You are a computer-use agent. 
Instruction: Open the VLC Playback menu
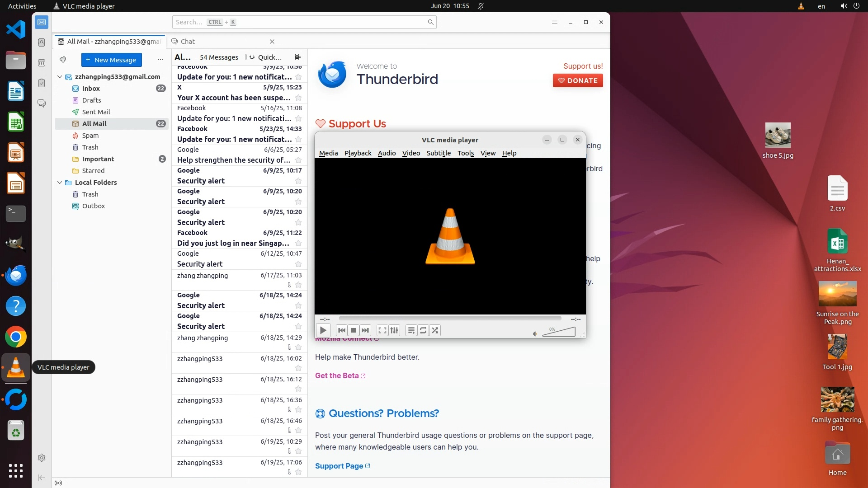358,153
